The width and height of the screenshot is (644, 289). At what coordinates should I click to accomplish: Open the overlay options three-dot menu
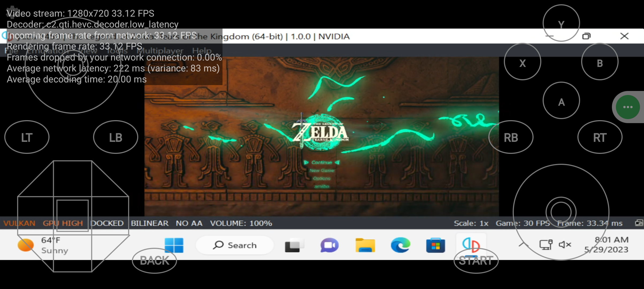click(628, 107)
